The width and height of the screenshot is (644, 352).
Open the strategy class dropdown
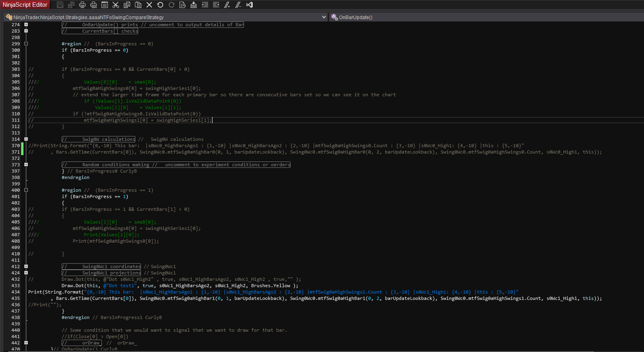[324, 17]
